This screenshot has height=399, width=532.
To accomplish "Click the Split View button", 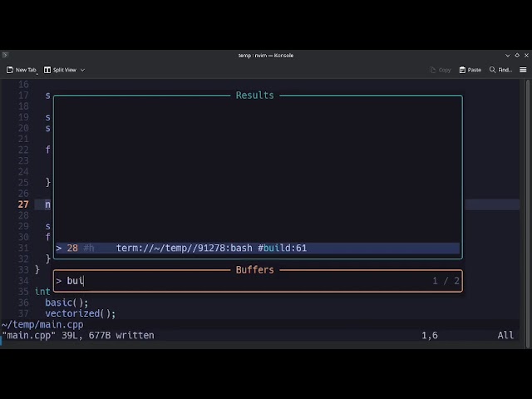I will click(60, 70).
